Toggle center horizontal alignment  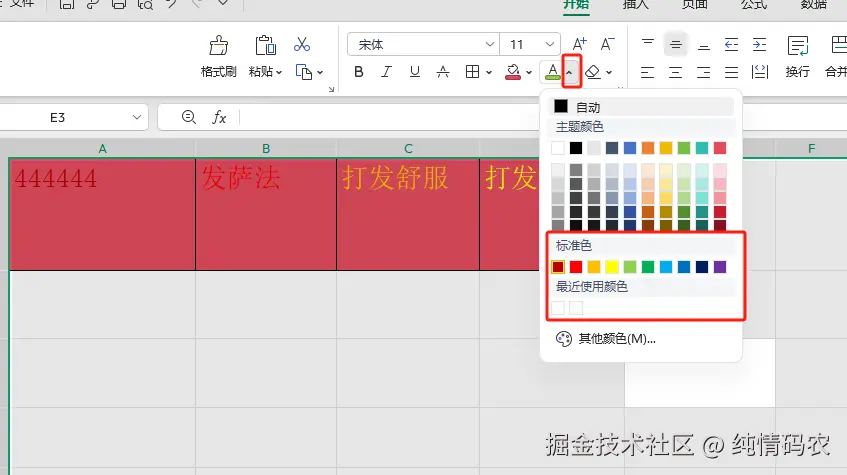(675, 72)
